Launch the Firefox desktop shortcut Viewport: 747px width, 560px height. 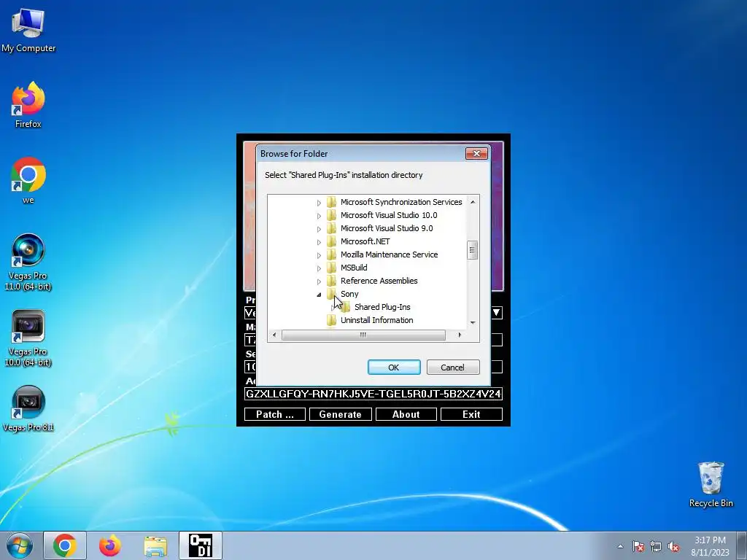point(28,105)
